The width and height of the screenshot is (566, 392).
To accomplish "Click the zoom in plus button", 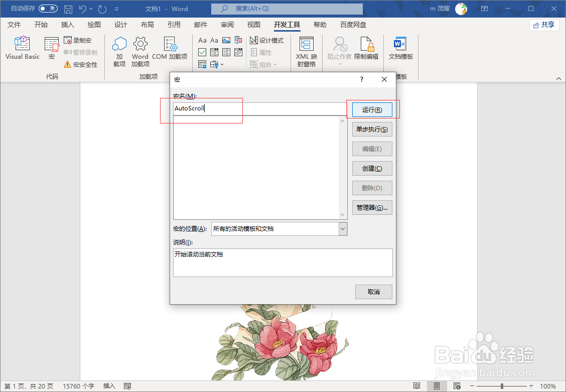I will point(531,386).
